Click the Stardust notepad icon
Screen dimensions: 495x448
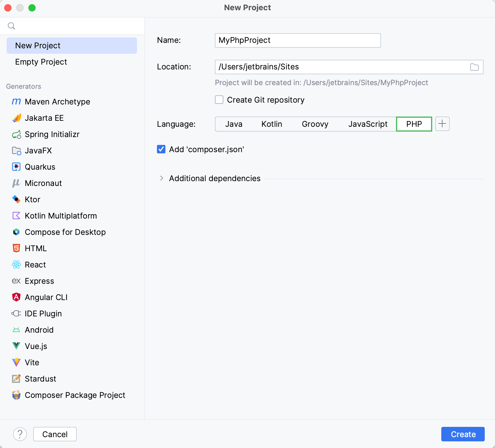[x=16, y=379]
